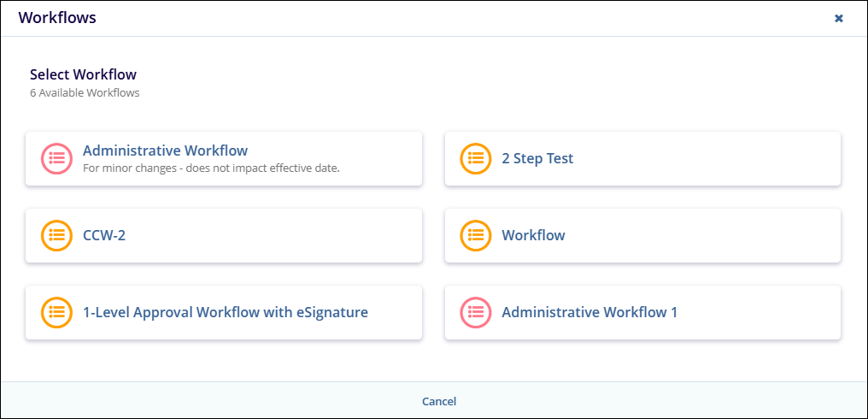The image size is (868, 419).
Task: Click the orange icon next to the plain Workflow card title
Action: tap(476, 235)
